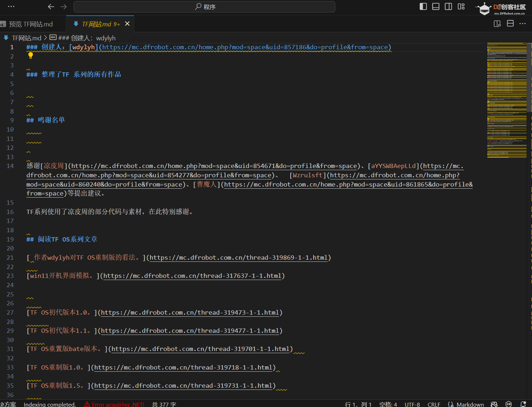Screen dimensions: 532x407
Task: Open the title bar application menu ellipsis
Action: pyautogui.click(x=11, y=6)
